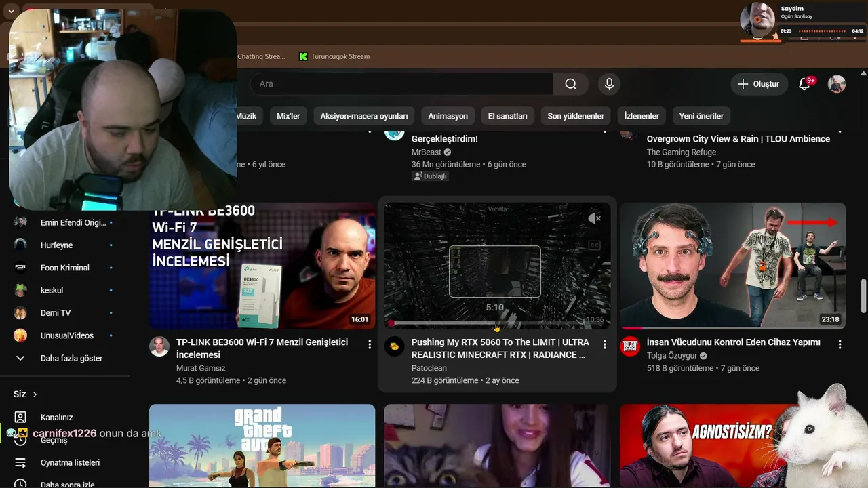Viewport: 868px width, 488px height.
Task: Focus the Ara search field
Action: coord(401,84)
